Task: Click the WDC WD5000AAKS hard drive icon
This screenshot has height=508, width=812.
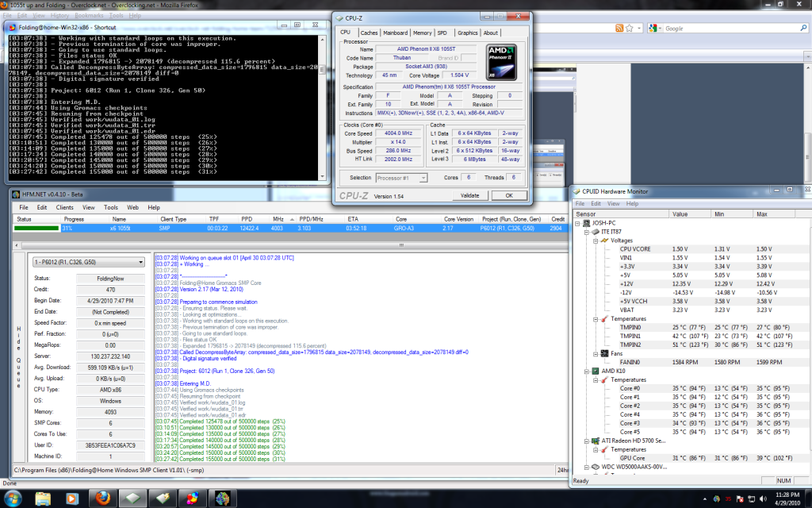Action: click(x=594, y=465)
